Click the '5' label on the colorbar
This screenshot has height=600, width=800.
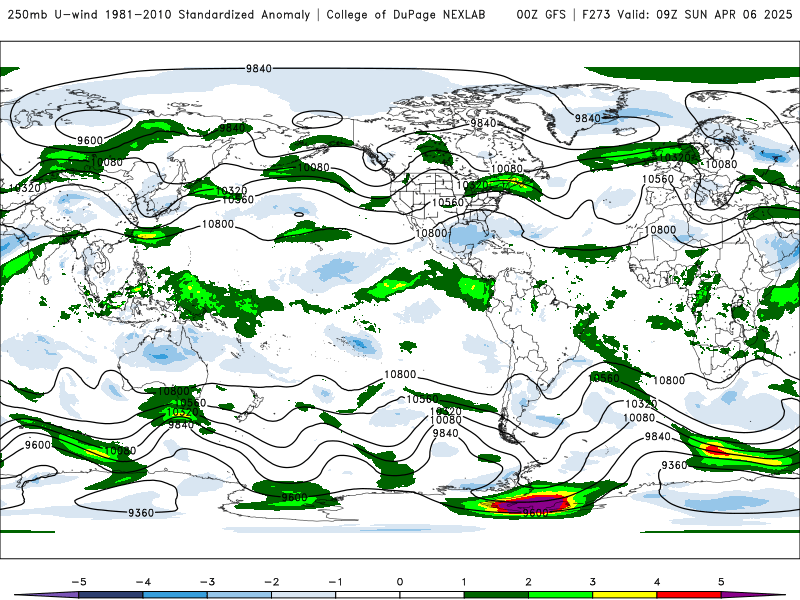point(721,582)
